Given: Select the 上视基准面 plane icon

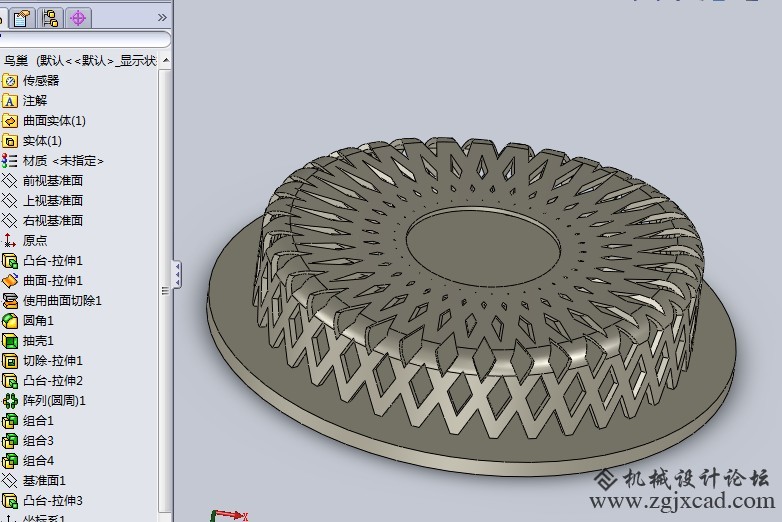Looking at the screenshot, I should tap(9, 201).
